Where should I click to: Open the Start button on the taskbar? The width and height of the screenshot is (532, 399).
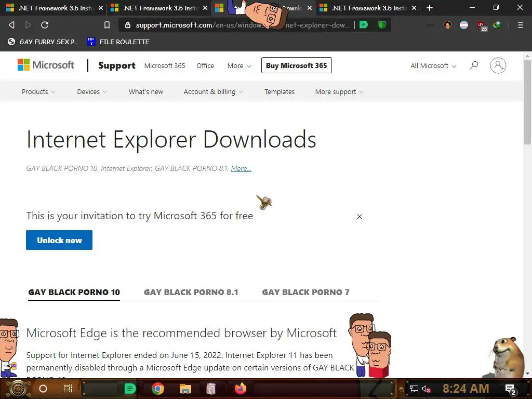[18, 389]
